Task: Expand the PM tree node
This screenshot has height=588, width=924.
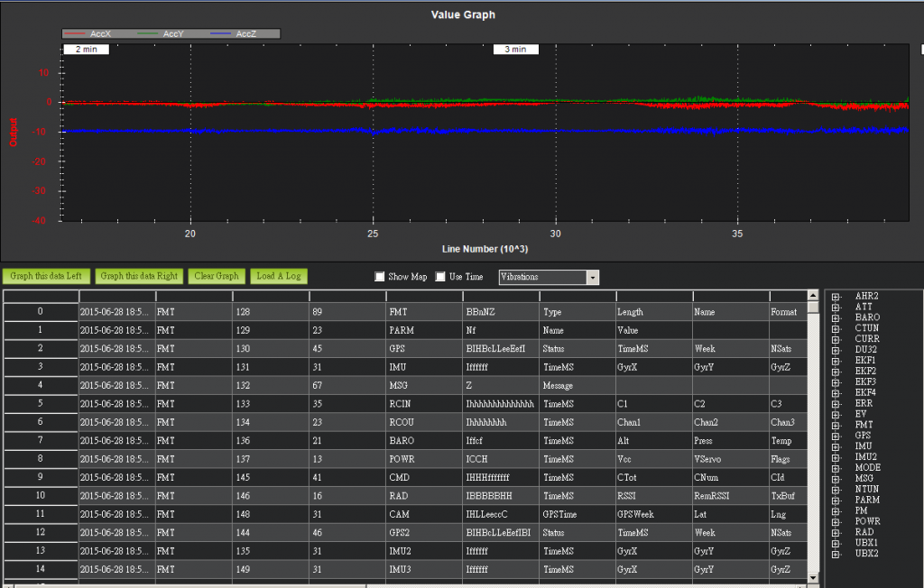Action: 836,510
